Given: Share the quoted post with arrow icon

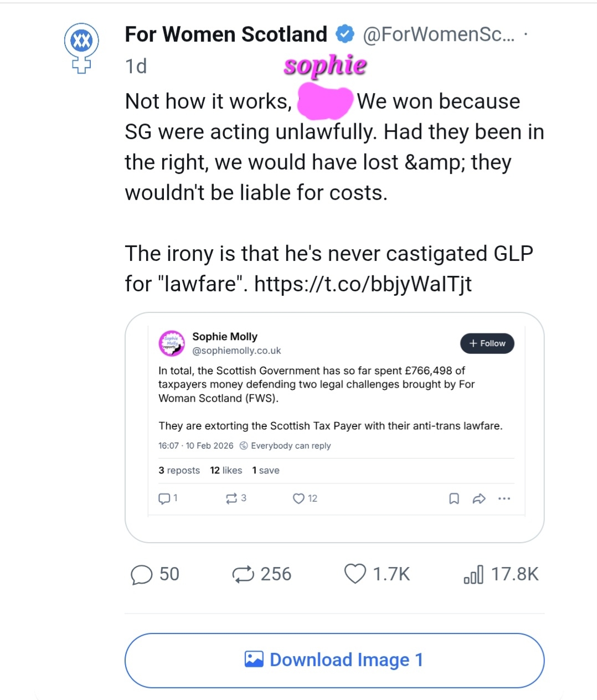Looking at the screenshot, I should [479, 498].
